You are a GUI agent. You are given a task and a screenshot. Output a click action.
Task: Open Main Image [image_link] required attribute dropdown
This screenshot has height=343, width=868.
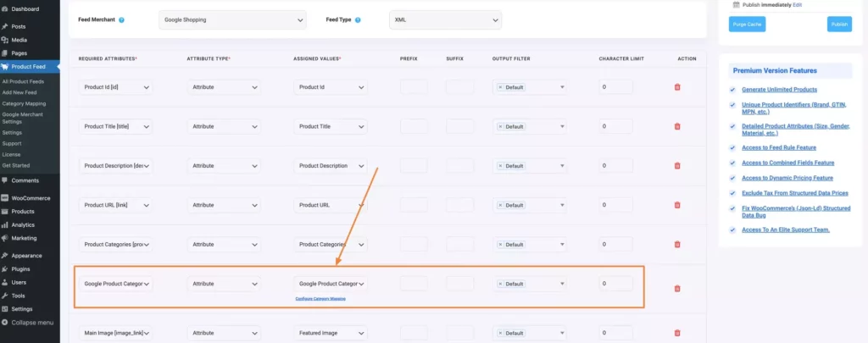coord(115,333)
